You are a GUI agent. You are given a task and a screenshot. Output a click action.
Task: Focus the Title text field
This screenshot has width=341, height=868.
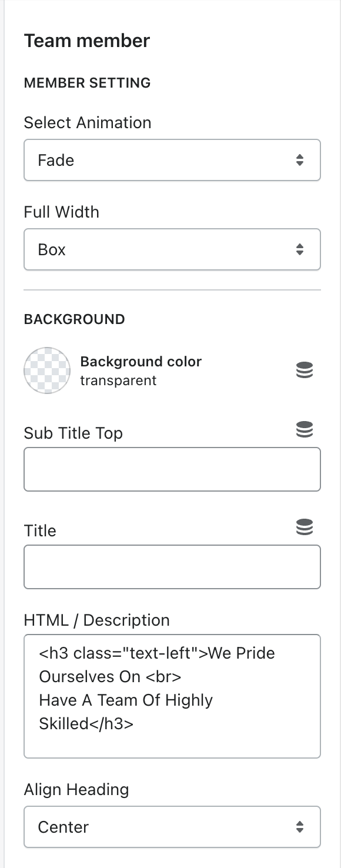(172, 567)
